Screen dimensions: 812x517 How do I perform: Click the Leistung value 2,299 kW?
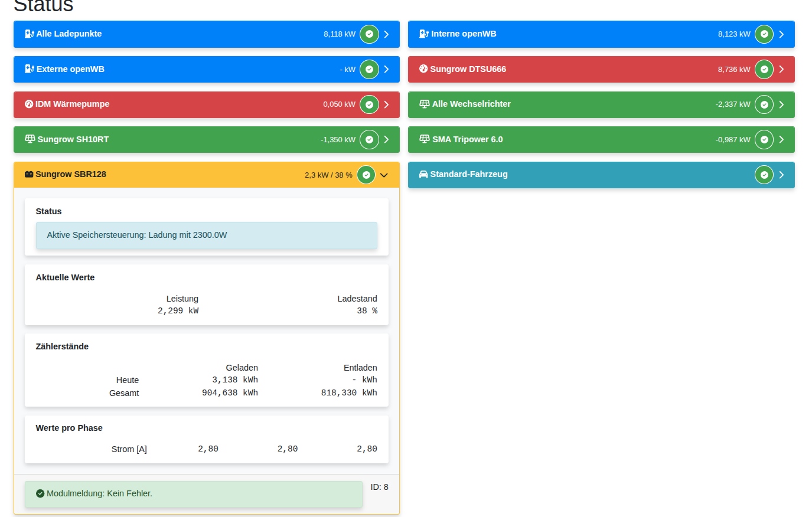pos(178,311)
